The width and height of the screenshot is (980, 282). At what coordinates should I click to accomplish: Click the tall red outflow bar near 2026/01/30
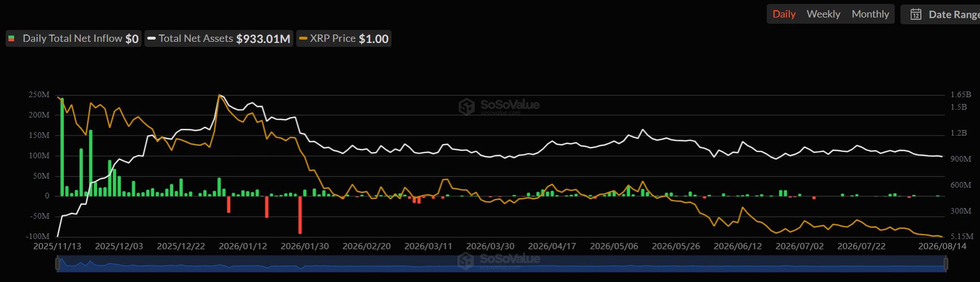click(300, 215)
